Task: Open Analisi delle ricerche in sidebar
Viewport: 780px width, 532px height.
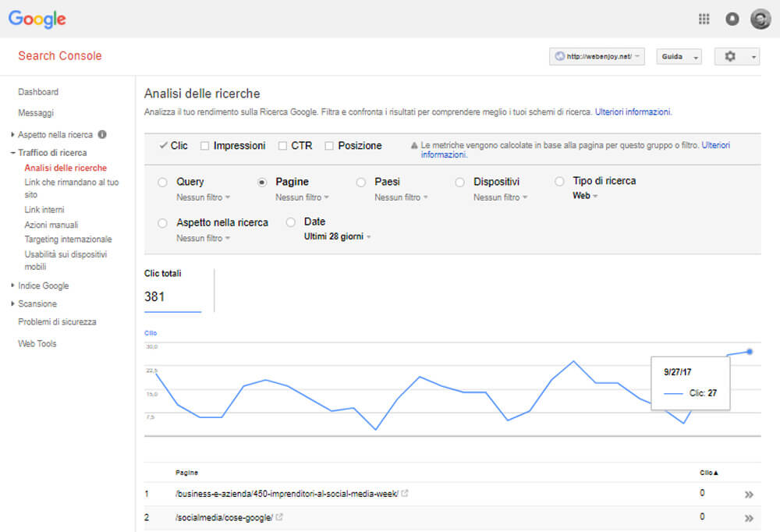Action: [66, 168]
